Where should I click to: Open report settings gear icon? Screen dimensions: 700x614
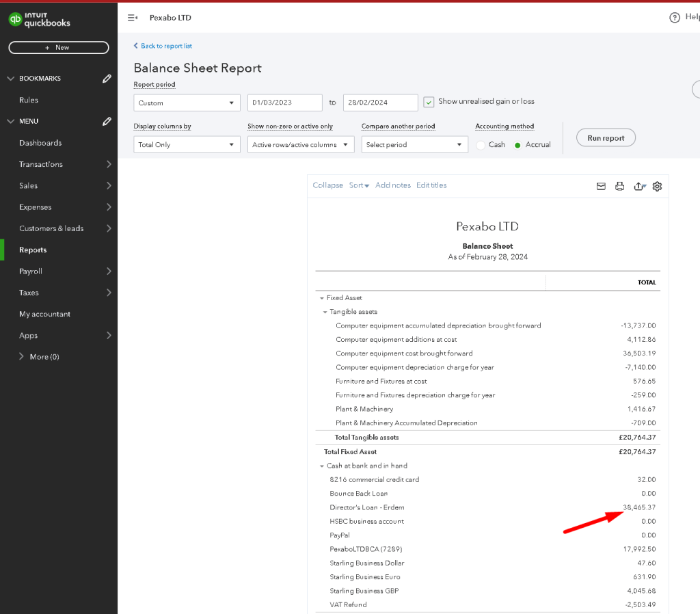(657, 186)
